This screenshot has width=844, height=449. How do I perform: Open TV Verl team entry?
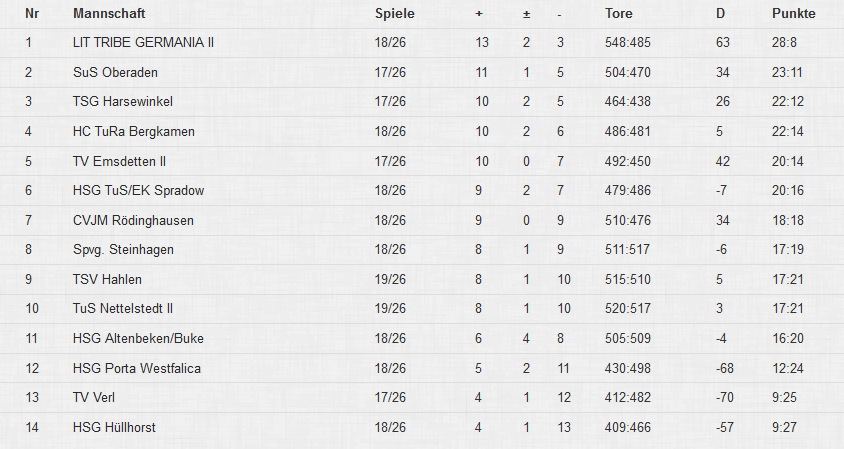point(95,398)
